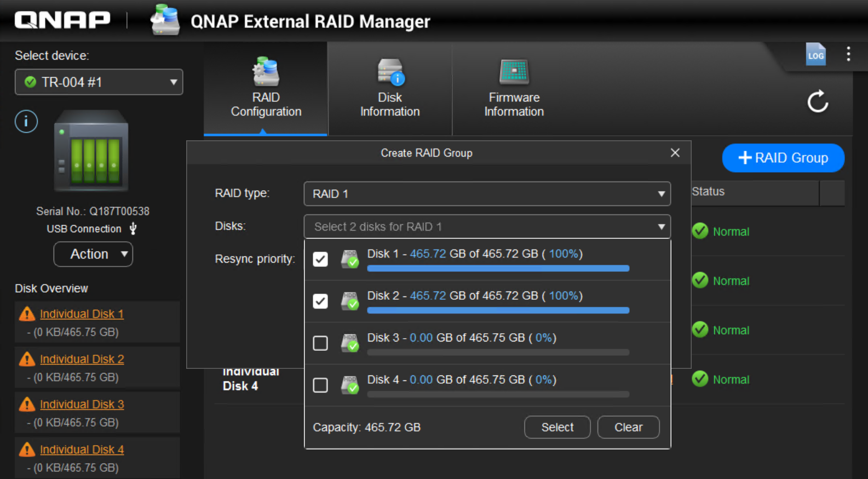Expand the RAID type dropdown
The image size is (868, 479).
tap(487, 194)
